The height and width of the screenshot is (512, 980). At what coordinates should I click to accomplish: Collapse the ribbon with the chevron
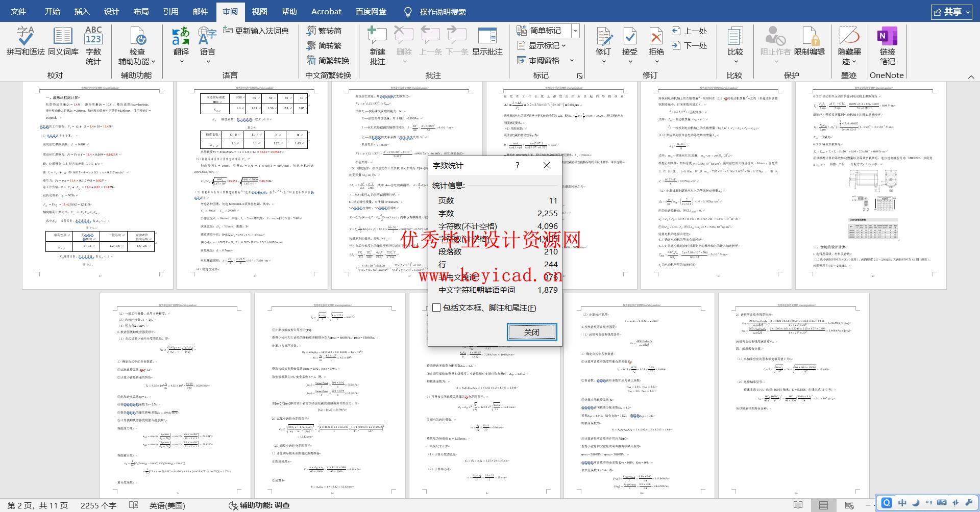click(x=971, y=76)
